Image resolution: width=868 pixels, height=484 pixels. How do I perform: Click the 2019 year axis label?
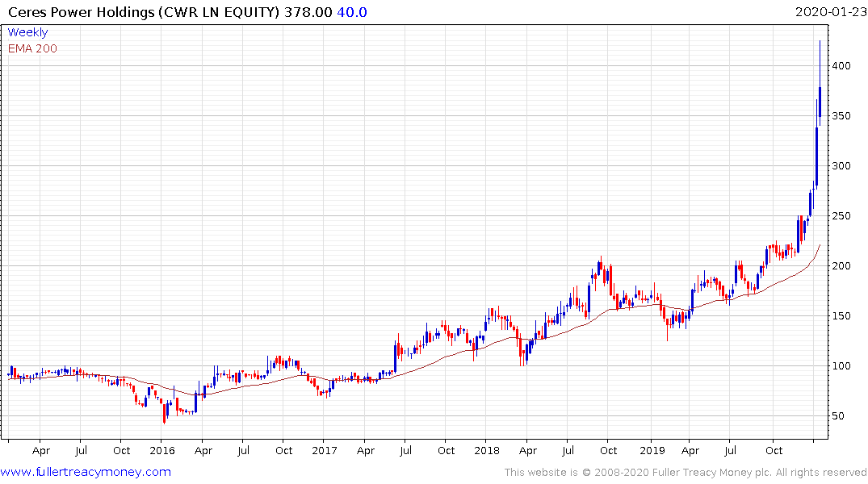pyautogui.click(x=652, y=451)
